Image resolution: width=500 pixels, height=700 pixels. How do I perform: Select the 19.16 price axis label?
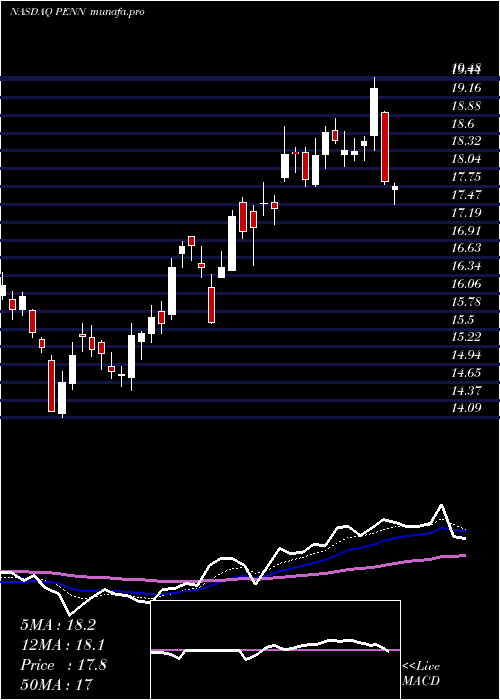tap(466, 88)
